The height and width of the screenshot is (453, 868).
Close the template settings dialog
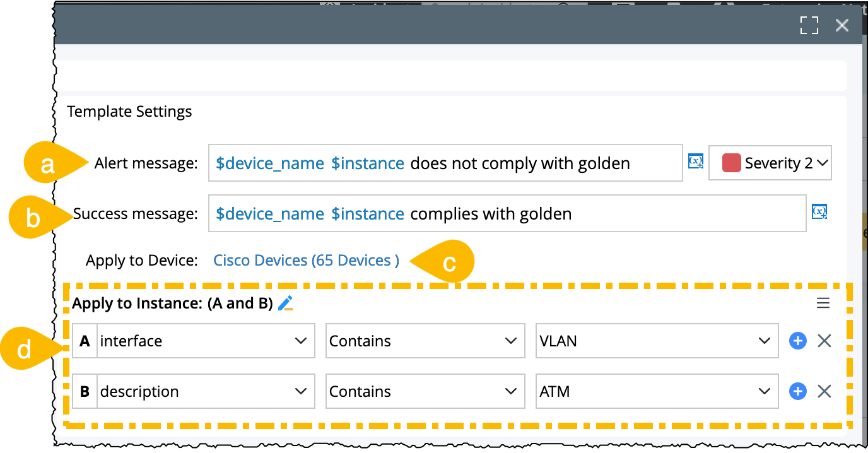[842, 25]
